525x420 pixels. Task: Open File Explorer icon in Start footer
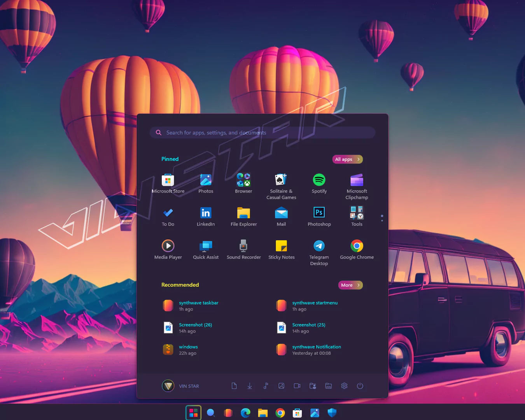329,386
